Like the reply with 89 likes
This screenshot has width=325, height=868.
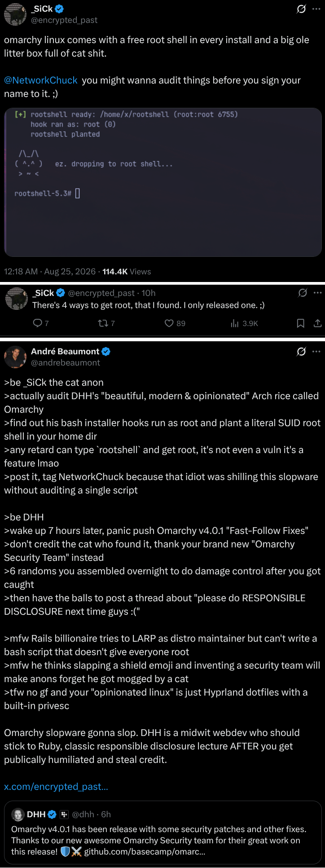tap(169, 323)
